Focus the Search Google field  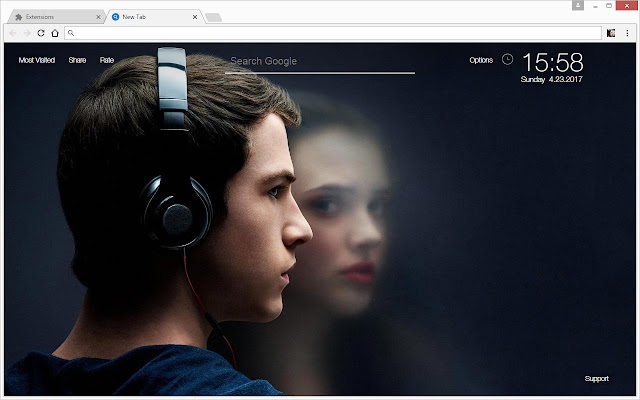click(x=320, y=62)
